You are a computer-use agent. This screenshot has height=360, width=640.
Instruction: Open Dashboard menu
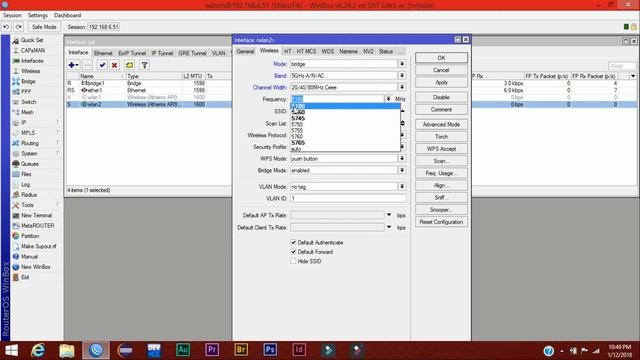pyautogui.click(x=68, y=15)
